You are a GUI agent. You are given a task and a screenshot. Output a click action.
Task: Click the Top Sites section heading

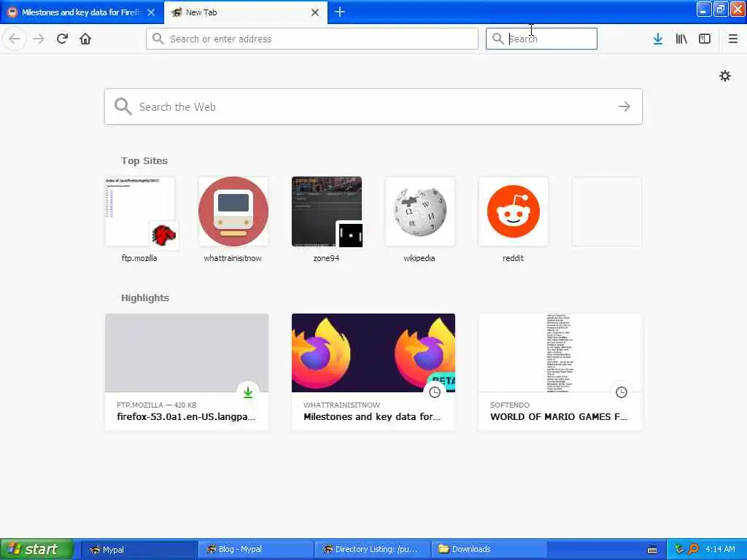click(144, 161)
